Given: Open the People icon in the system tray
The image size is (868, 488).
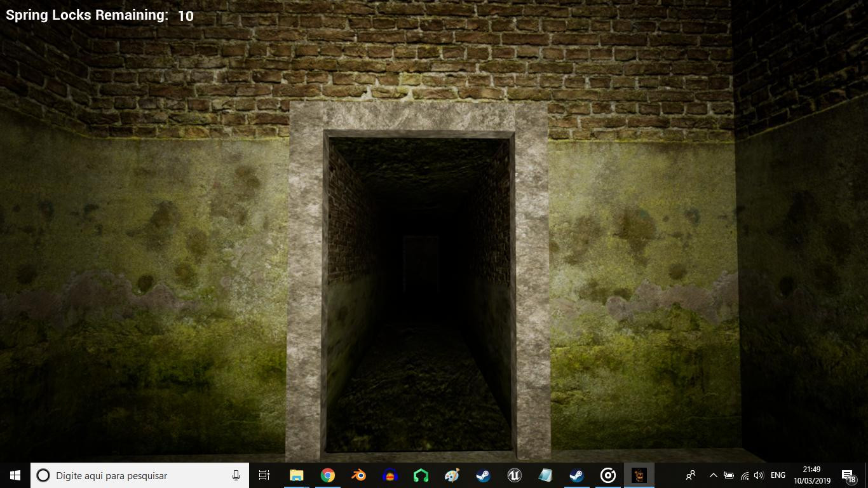Looking at the screenshot, I should point(691,475).
